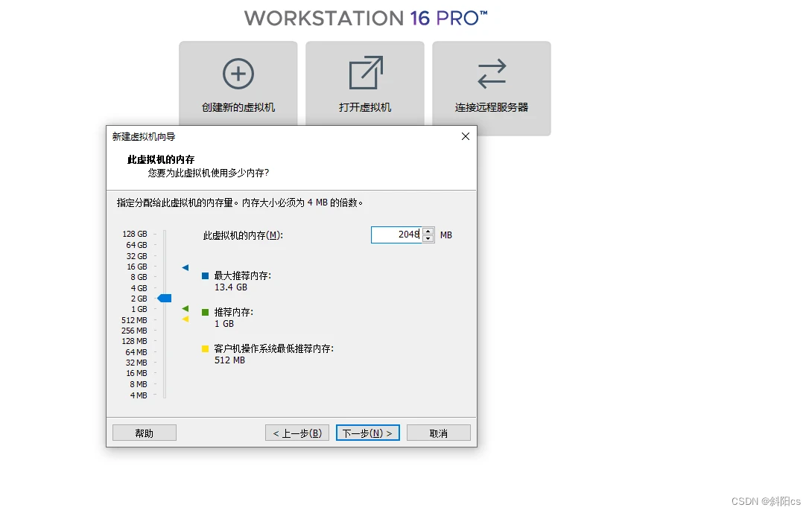This screenshot has width=812, height=513.
Task: Click the 创建新的虚拟机 plus icon
Action: tap(238, 74)
